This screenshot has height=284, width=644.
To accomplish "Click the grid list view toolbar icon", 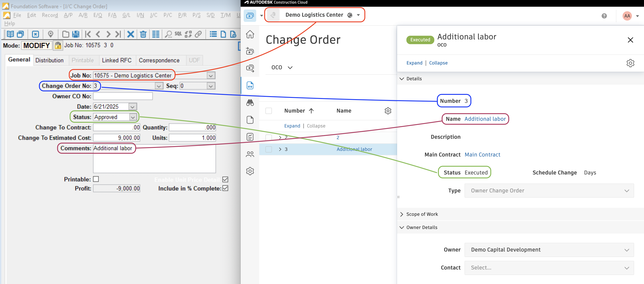I will (156, 34).
